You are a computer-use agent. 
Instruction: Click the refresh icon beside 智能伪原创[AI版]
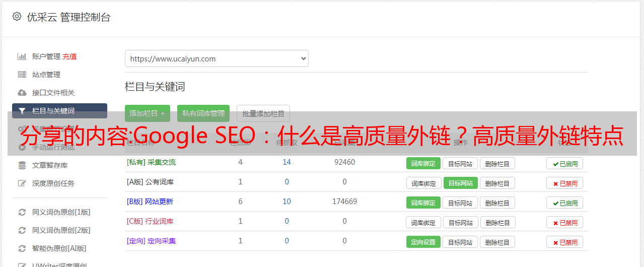(22, 248)
